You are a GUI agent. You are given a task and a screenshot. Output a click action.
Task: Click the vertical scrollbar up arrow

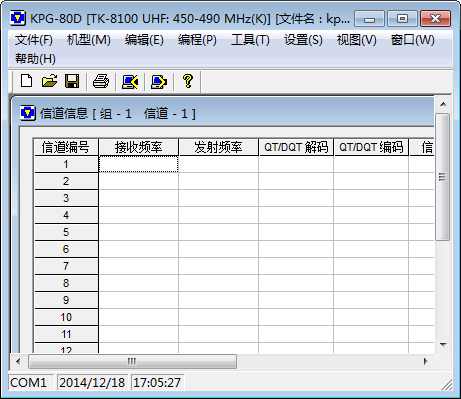coord(443,104)
